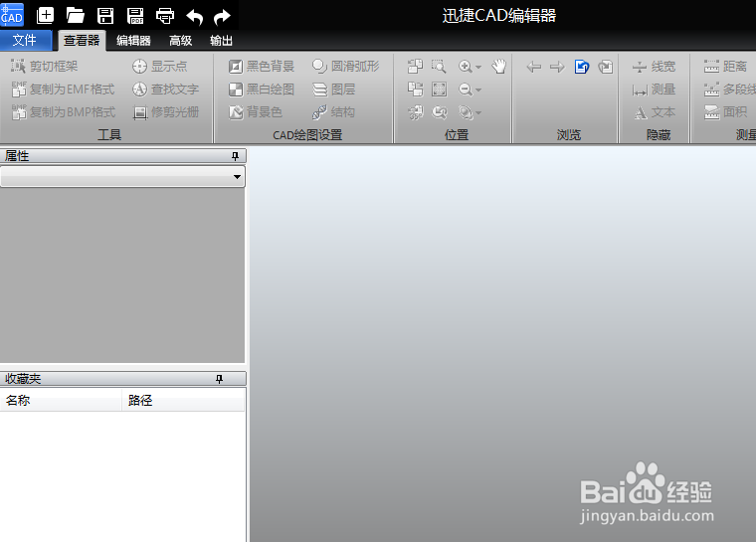Click the 路径 column header
This screenshot has height=542, width=756.
tap(183, 400)
